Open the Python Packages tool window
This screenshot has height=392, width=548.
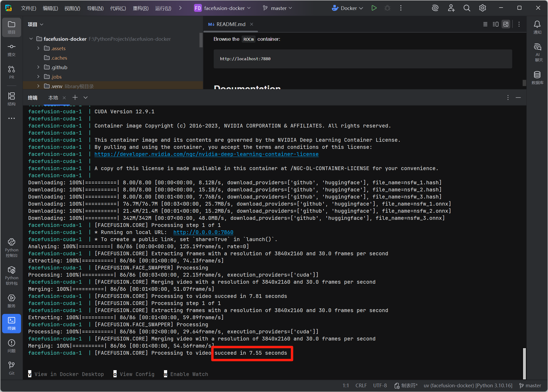[x=12, y=276]
